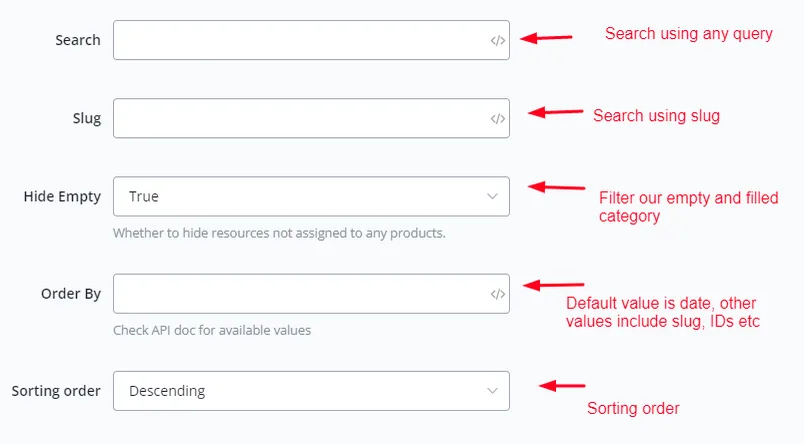Click the 'Search using any query' annotation
The width and height of the screenshot is (804, 444).
pyautogui.click(x=689, y=34)
